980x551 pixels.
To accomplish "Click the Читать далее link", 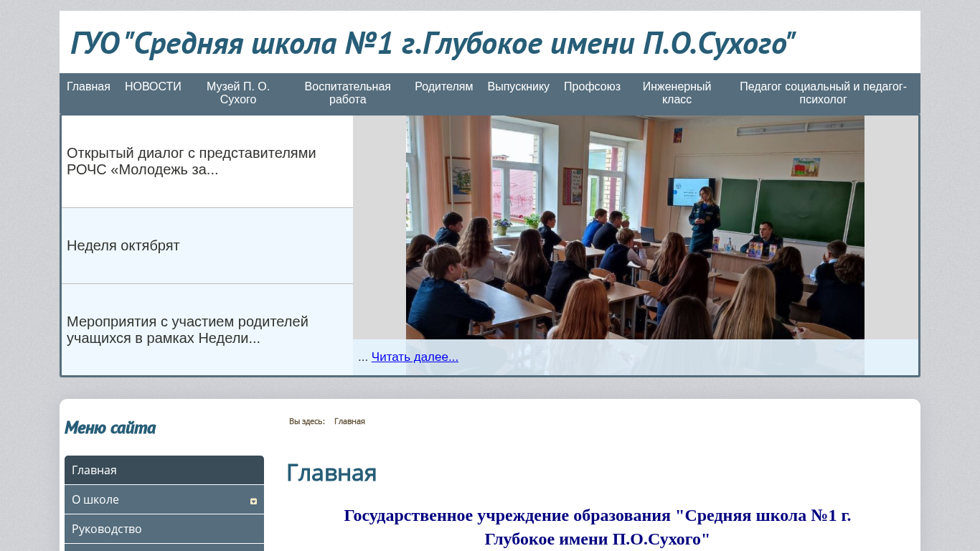I will pyautogui.click(x=415, y=357).
